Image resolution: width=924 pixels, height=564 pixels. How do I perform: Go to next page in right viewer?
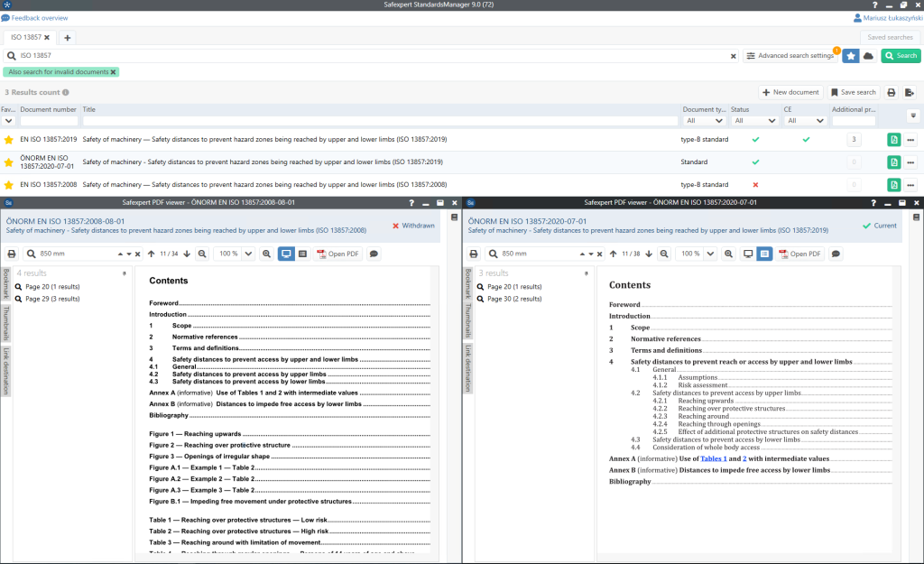pyautogui.click(x=649, y=254)
